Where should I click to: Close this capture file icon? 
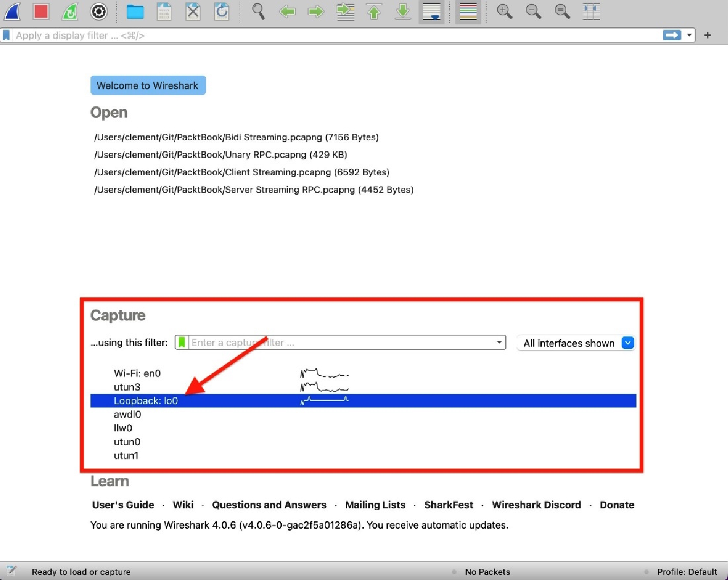(x=193, y=11)
